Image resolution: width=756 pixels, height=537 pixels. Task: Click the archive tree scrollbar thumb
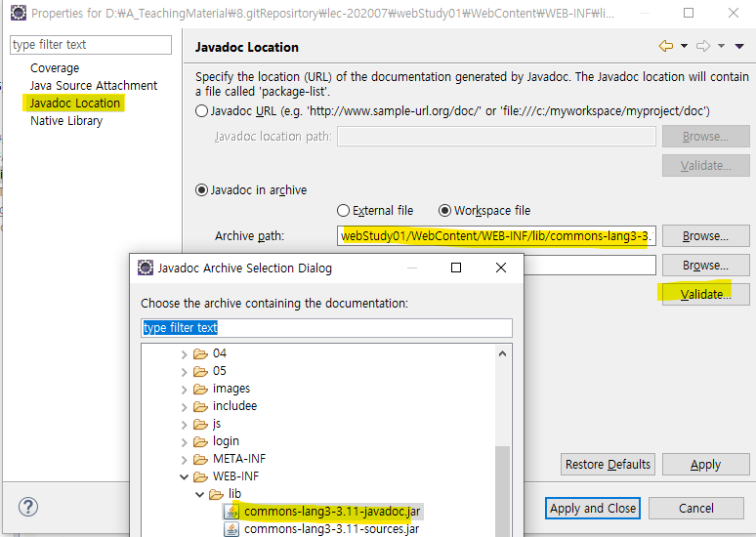pyautogui.click(x=502, y=491)
